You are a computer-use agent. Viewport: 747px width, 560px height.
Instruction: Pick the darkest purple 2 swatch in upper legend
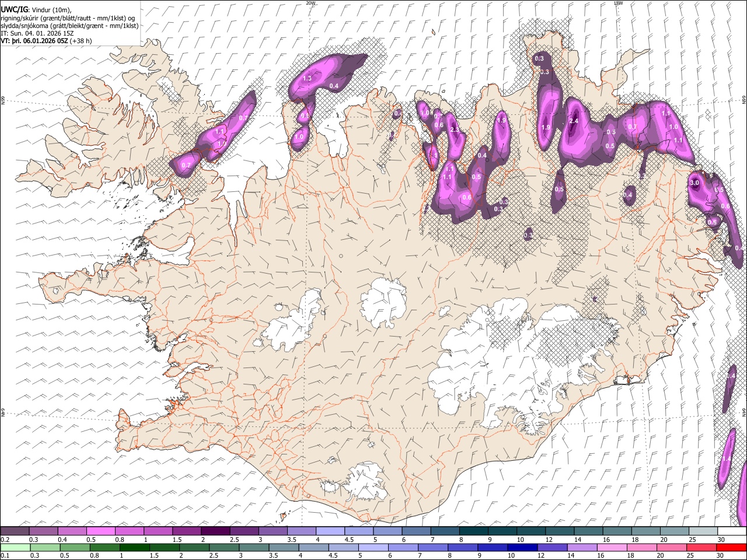click(215, 531)
